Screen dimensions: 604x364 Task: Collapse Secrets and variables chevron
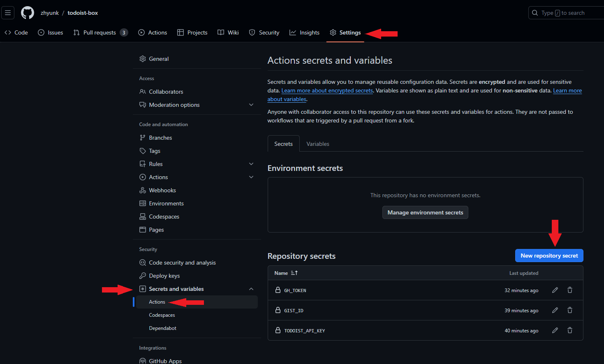tap(251, 289)
